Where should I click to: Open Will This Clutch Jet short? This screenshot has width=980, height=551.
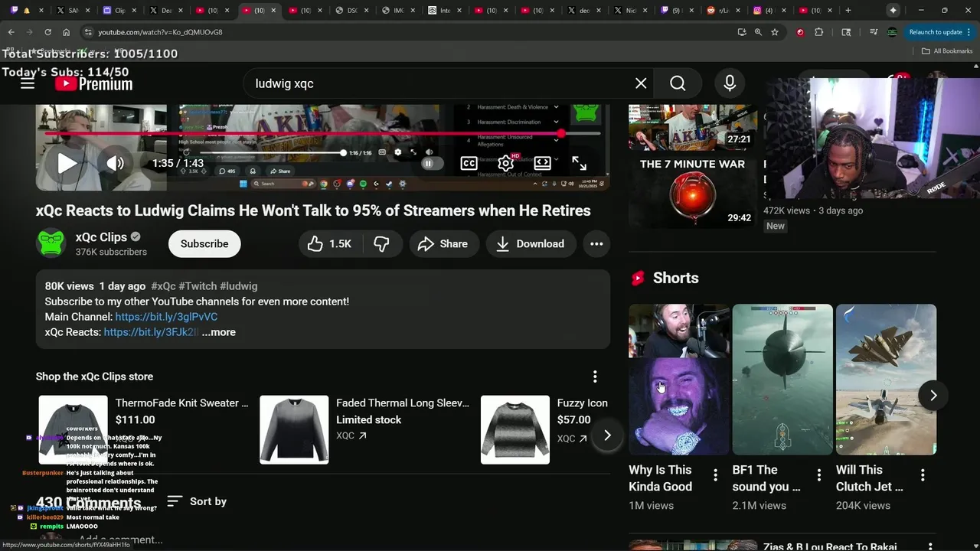click(886, 380)
